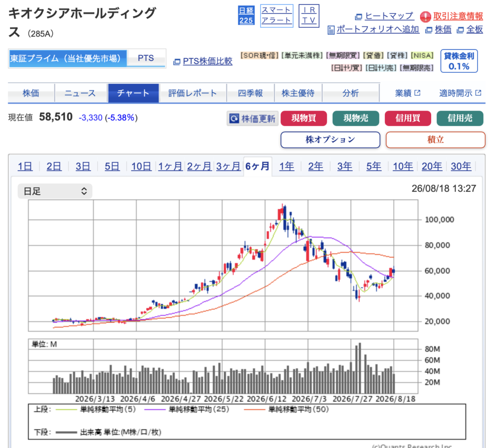Screen dimensions: 490x448
Task: Click the 積立 button
Action: (x=435, y=140)
